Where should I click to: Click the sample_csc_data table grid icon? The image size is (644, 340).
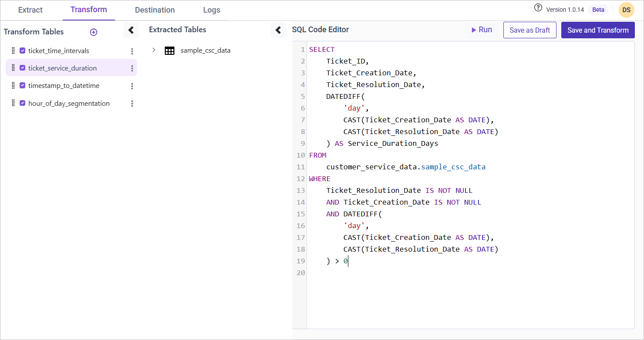click(x=169, y=50)
